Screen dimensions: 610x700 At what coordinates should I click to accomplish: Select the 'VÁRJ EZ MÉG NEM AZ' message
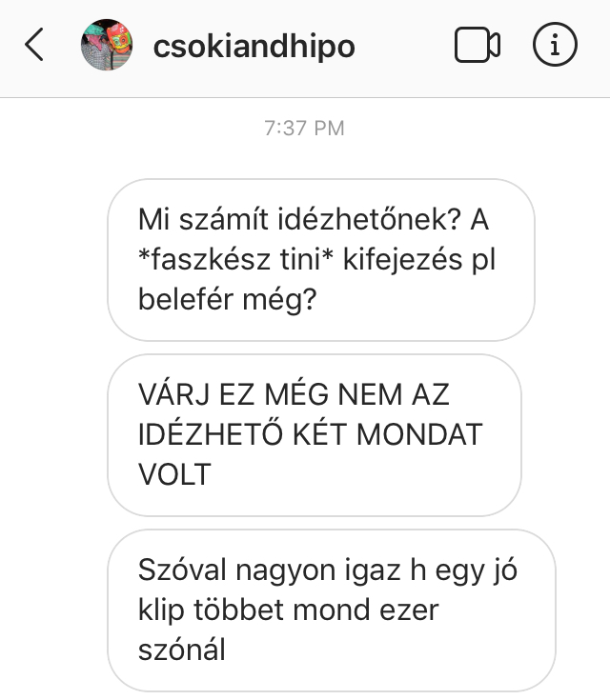click(315, 435)
